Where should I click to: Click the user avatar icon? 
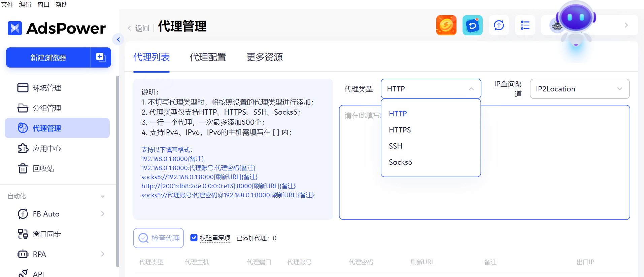556,26
